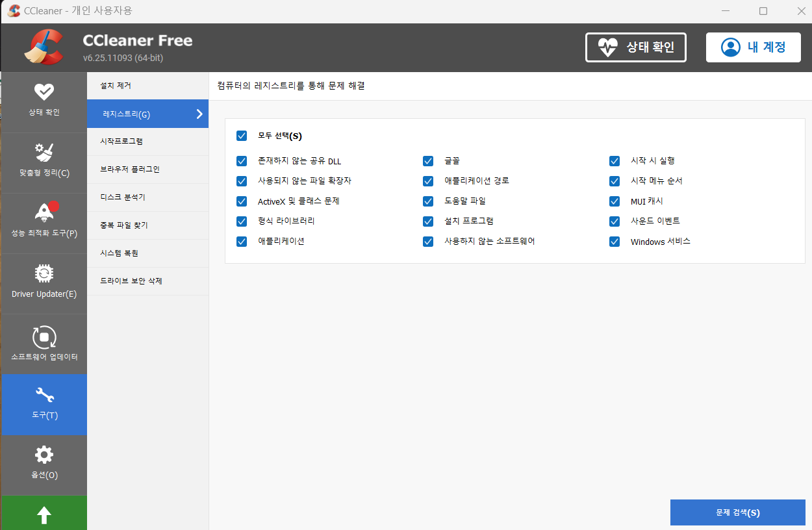812x530 pixels.
Task: Click the CCleaner logo in header
Action: tap(45, 47)
